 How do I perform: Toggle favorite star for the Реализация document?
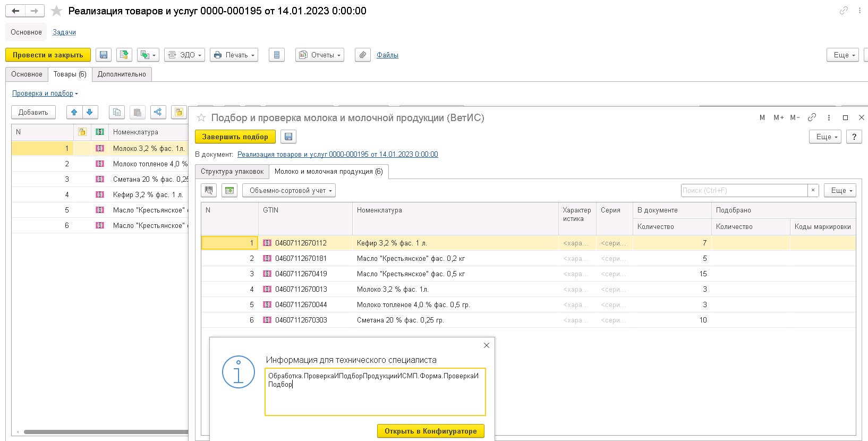(x=56, y=11)
